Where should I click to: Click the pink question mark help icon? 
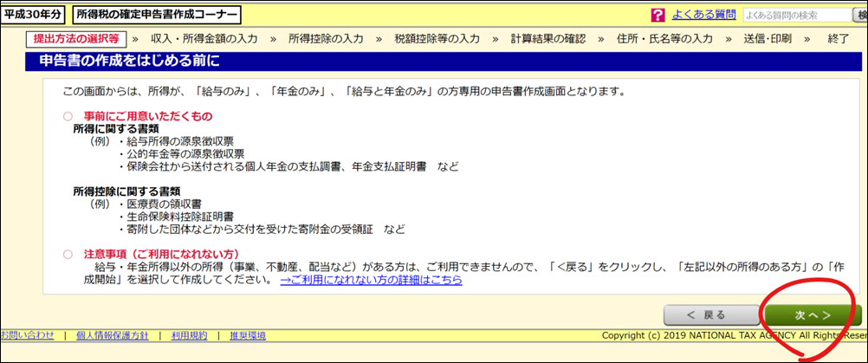click(x=658, y=16)
